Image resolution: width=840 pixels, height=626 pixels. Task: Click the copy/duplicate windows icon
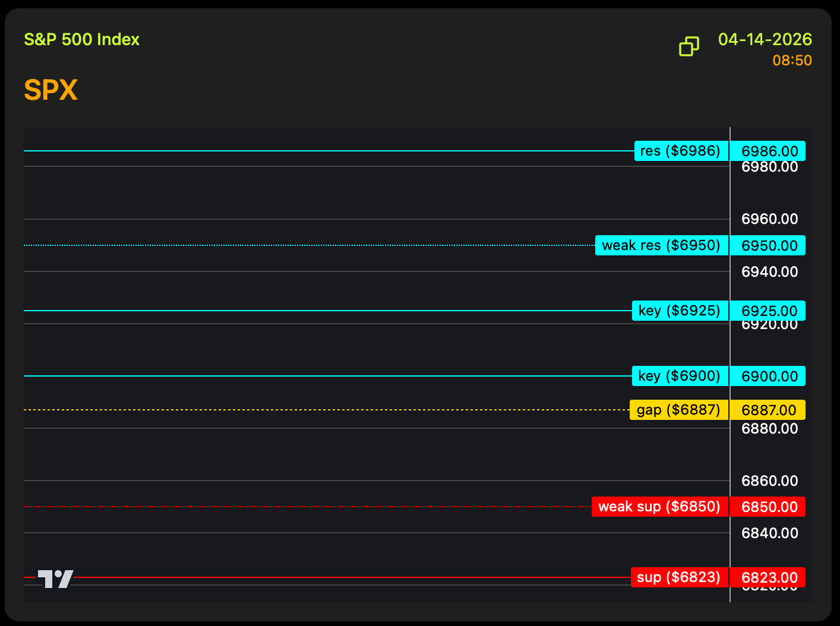pos(689,46)
